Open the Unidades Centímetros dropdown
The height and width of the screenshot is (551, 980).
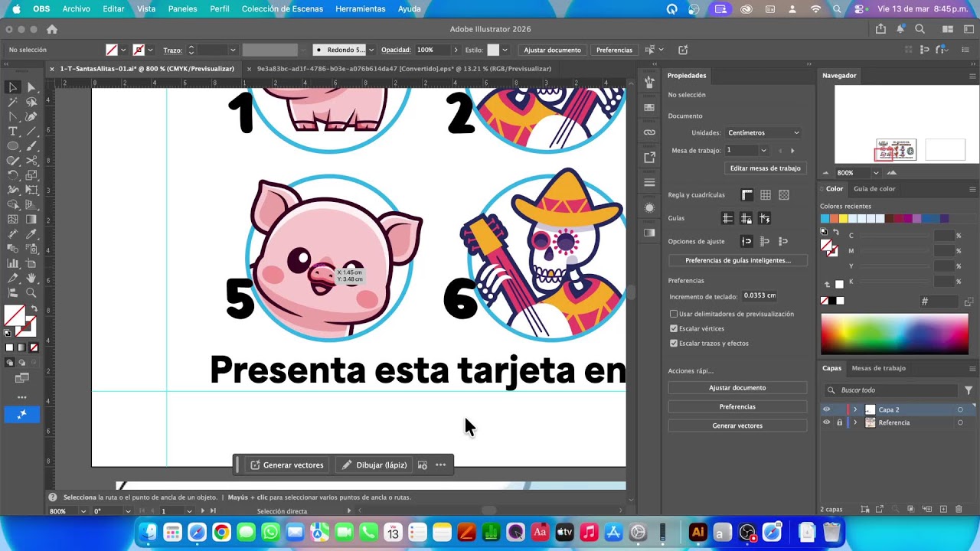[763, 132]
